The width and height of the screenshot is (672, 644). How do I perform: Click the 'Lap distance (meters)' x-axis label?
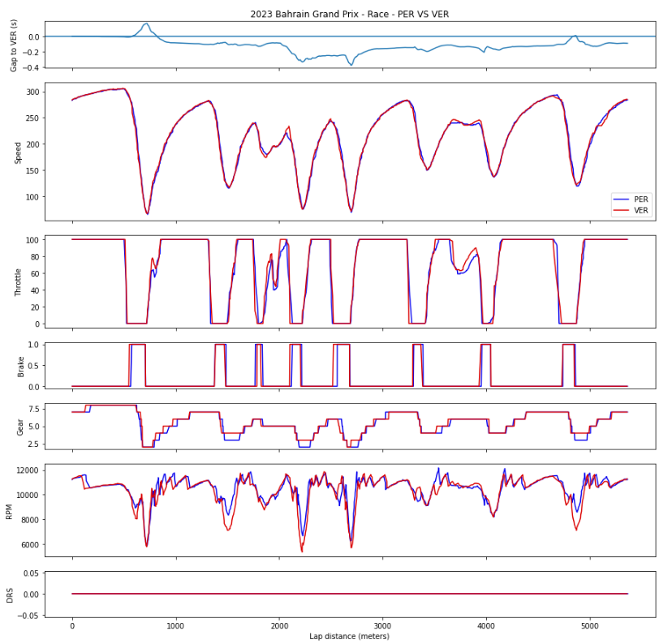[349, 636]
